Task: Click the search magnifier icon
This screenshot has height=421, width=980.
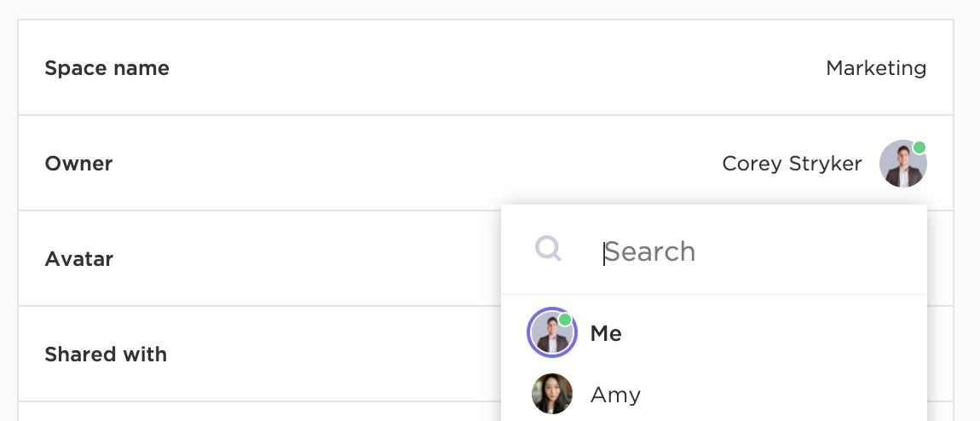Action: [x=548, y=249]
